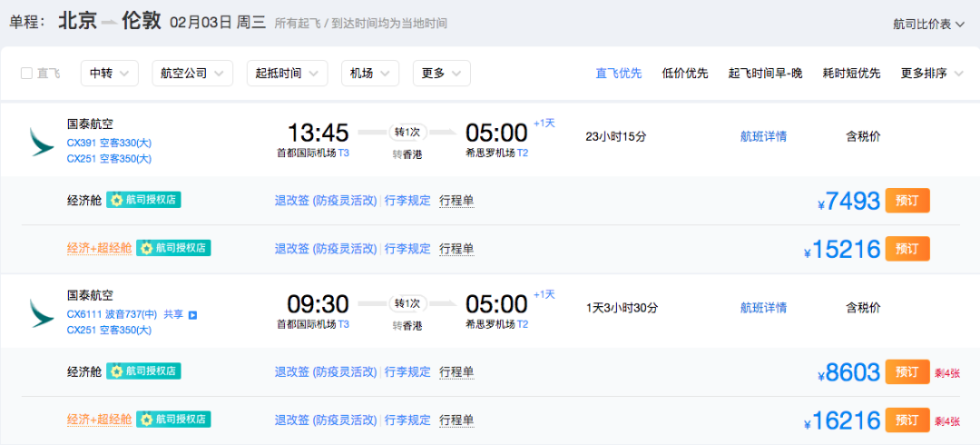Book the ¥7493 economy fare
This screenshot has width=980, height=445.
(x=907, y=201)
